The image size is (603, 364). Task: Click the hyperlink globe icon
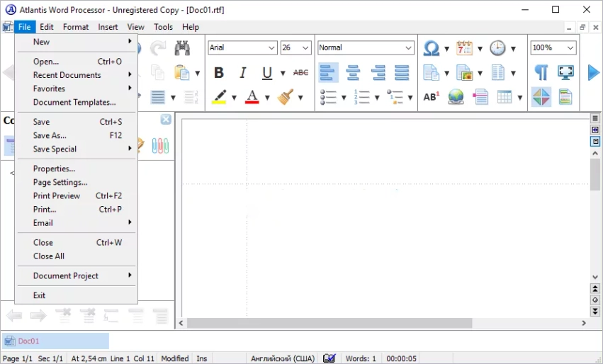click(456, 97)
